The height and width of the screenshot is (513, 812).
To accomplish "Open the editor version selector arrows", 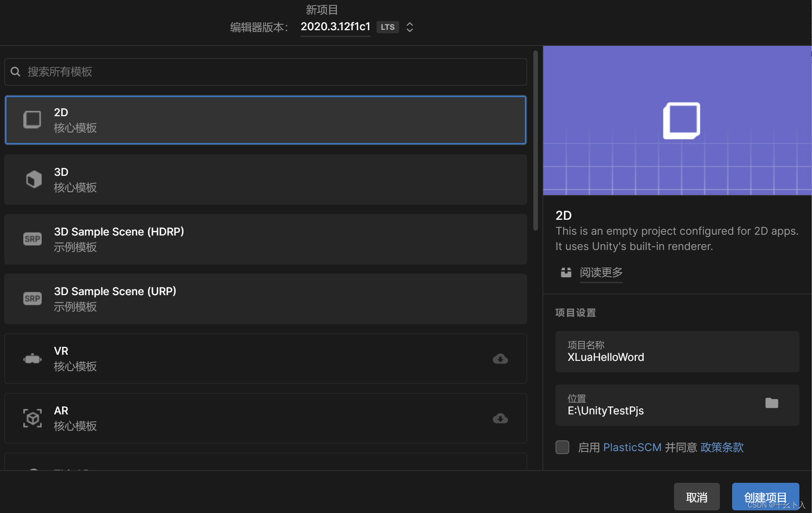I will click(409, 27).
